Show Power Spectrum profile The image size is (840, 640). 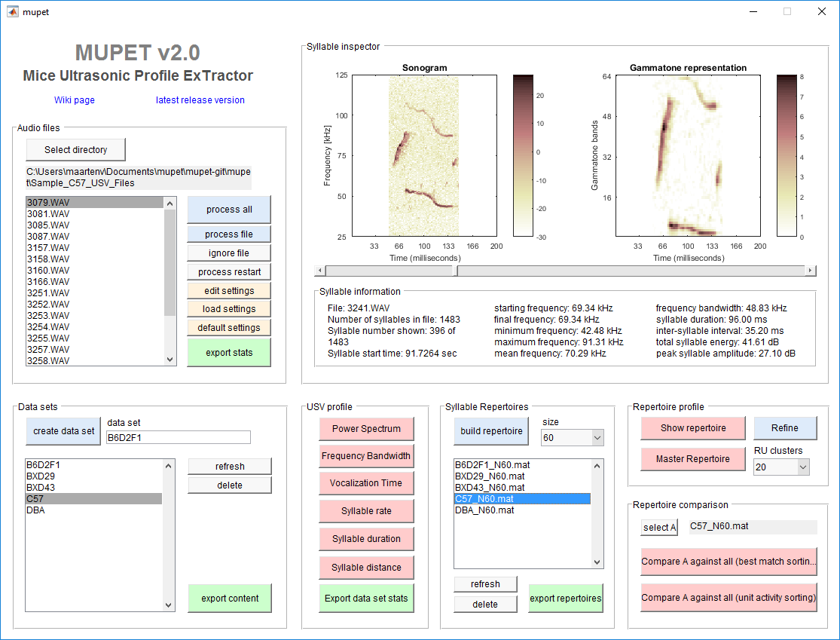pyautogui.click(x=366, y=429)
